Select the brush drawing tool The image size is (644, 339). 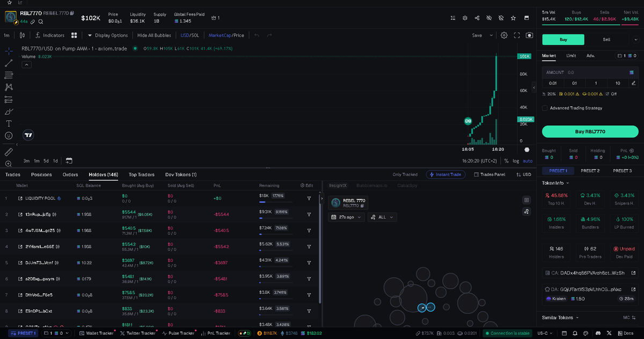[9, 112]
